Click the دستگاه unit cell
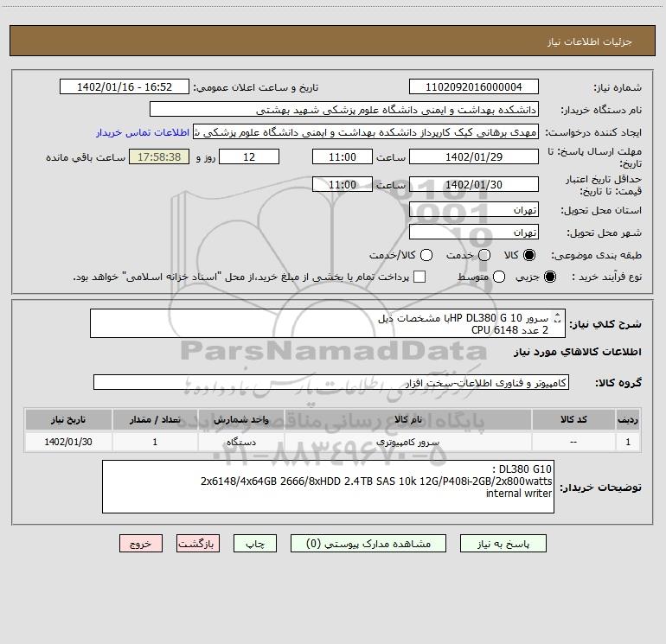 click(240, 442)
